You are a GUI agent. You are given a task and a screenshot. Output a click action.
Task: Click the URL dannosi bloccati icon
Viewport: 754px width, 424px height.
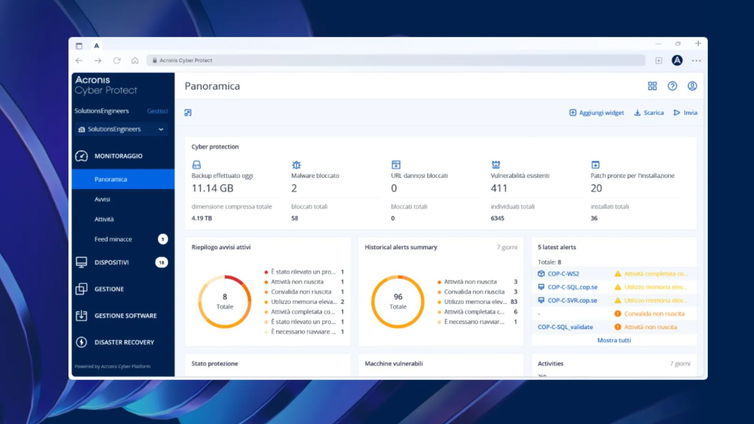[396, 165]
